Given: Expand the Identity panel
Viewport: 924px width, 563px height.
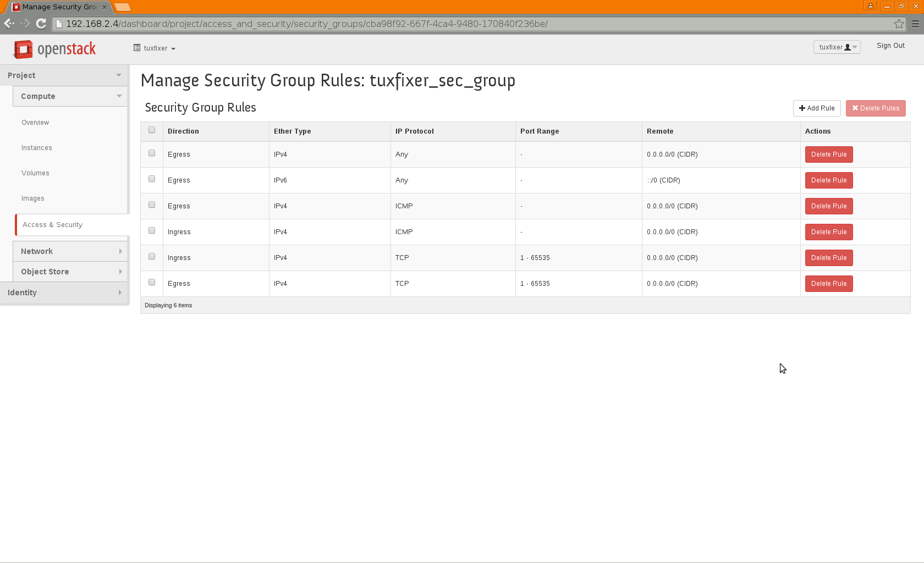Looking at the screenshot, I should [x=64, y=292].
